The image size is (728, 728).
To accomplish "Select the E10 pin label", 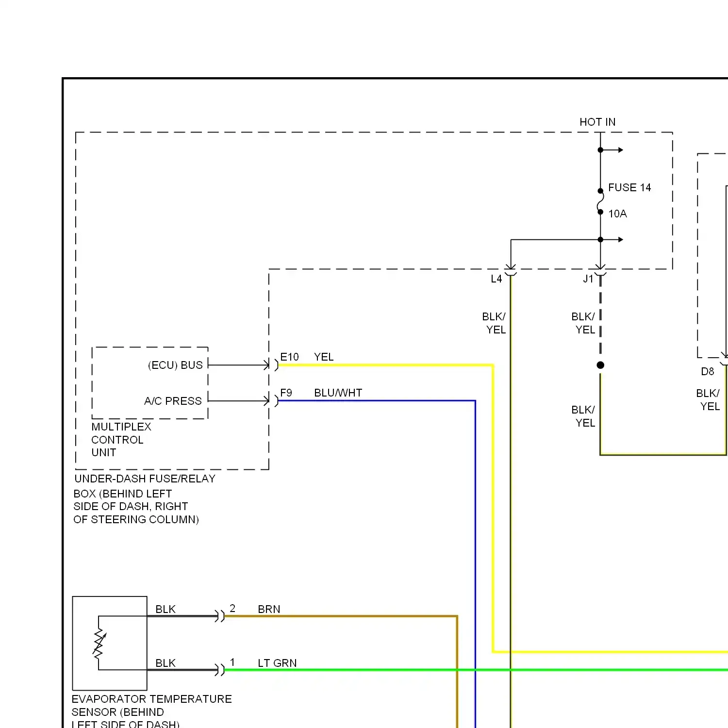I will [290, 357].
